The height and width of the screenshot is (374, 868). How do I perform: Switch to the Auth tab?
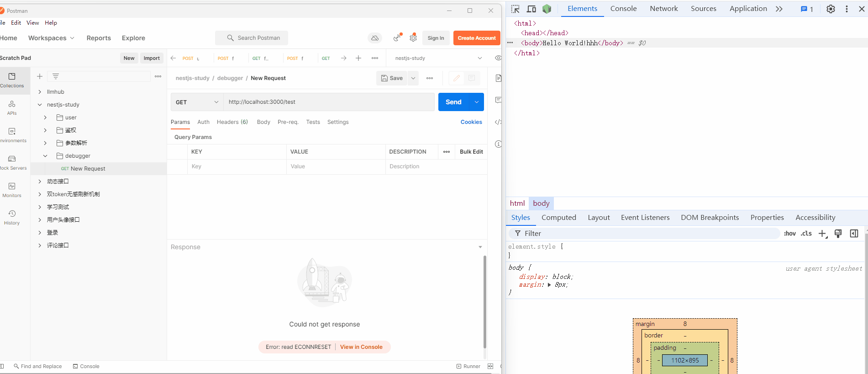[x=204, y=122]
